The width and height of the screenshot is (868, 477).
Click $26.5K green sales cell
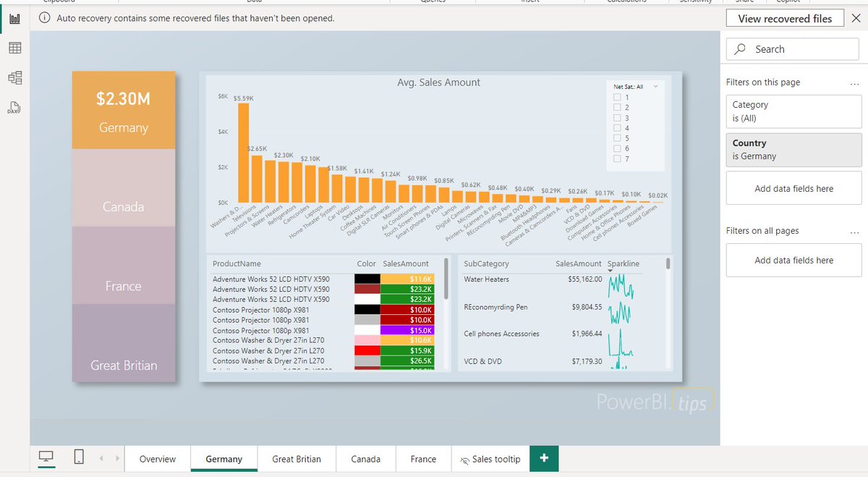pyautogui.click(x=407, y=360)
